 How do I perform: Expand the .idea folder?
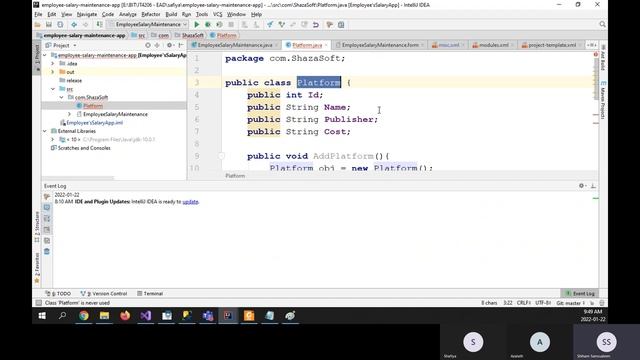click(x=53, y=64)
